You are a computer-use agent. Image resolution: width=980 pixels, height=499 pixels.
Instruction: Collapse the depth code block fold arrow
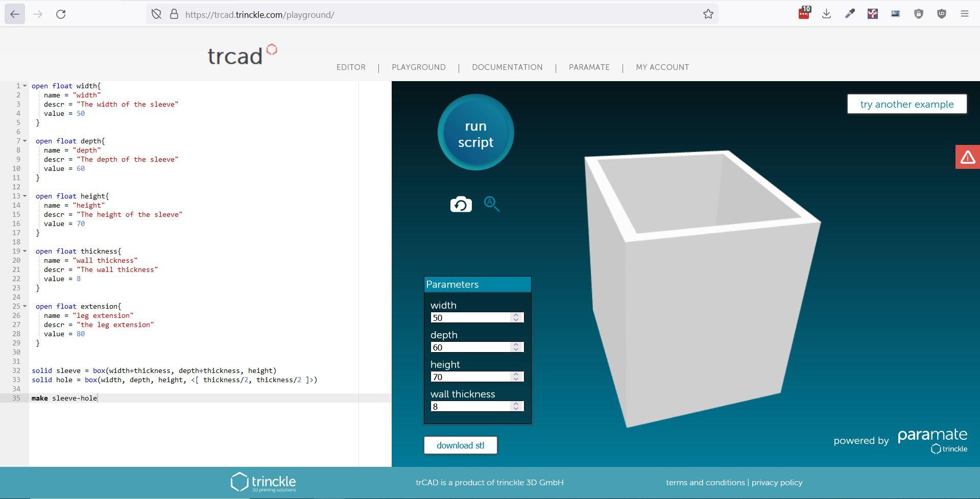(25, 141)
